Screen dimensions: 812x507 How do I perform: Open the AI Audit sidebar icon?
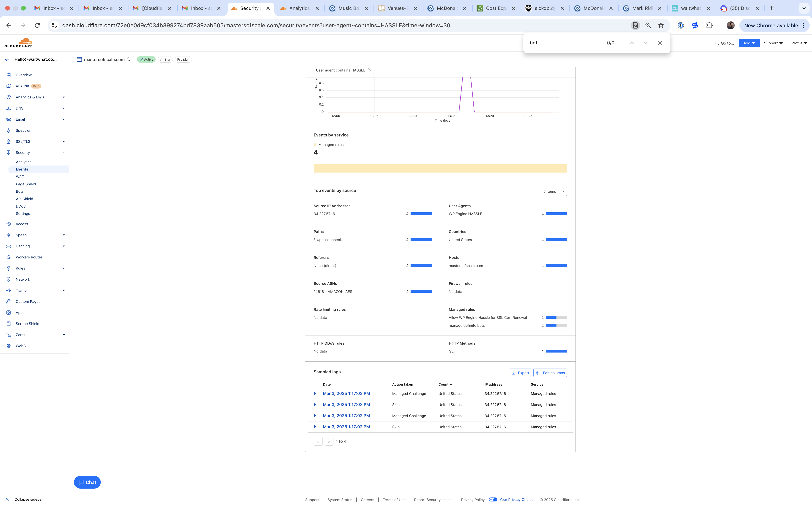(9, 86)
